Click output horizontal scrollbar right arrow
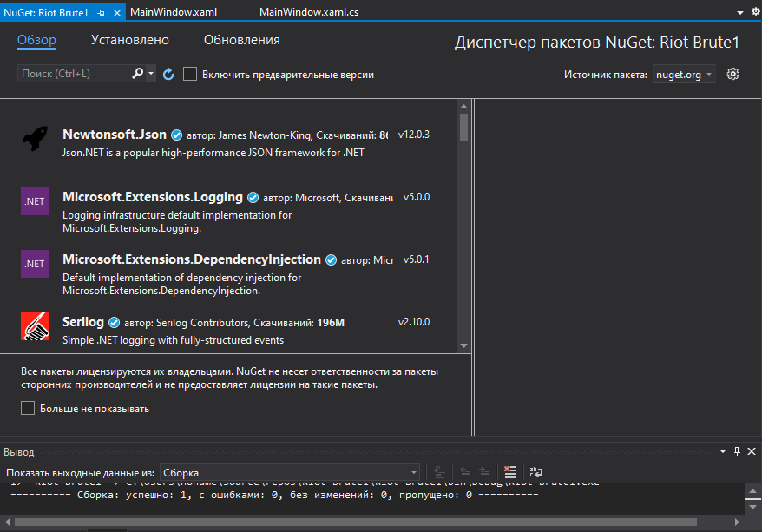This screenshot has width=762, height=532. pyautogui.click(x=737, y=522)
